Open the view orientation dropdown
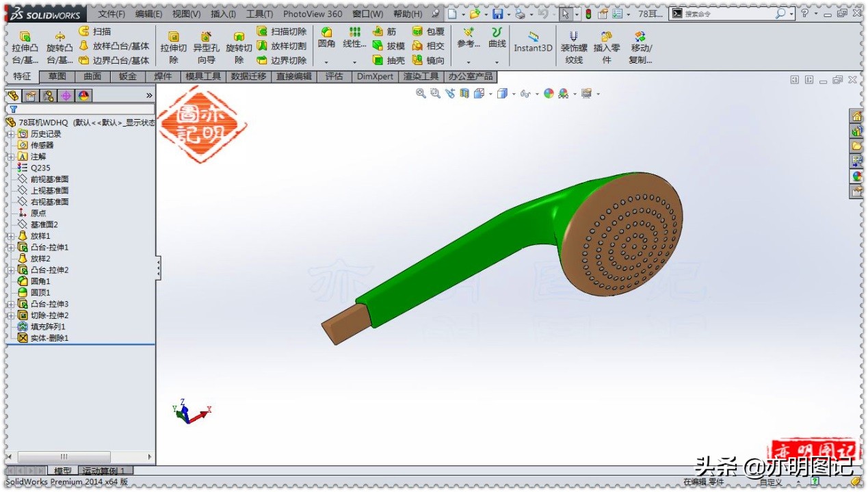Screen dimensions: 868x492 point(489,94)
